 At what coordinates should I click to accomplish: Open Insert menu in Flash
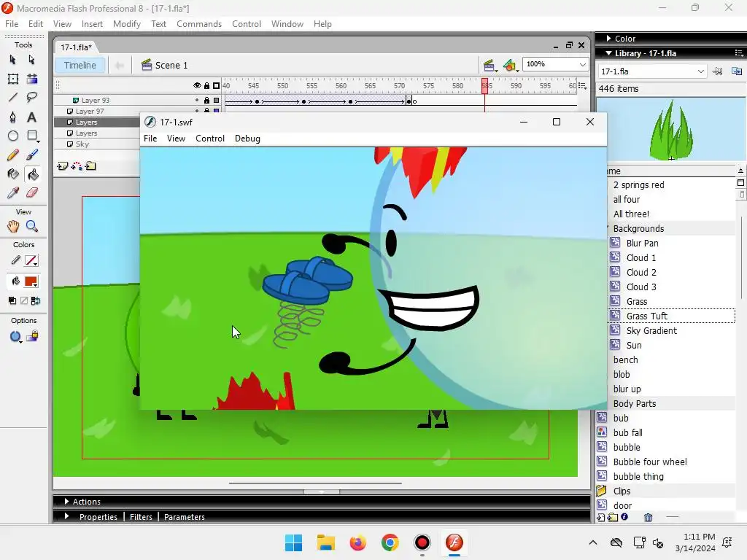tap(92, 24)
